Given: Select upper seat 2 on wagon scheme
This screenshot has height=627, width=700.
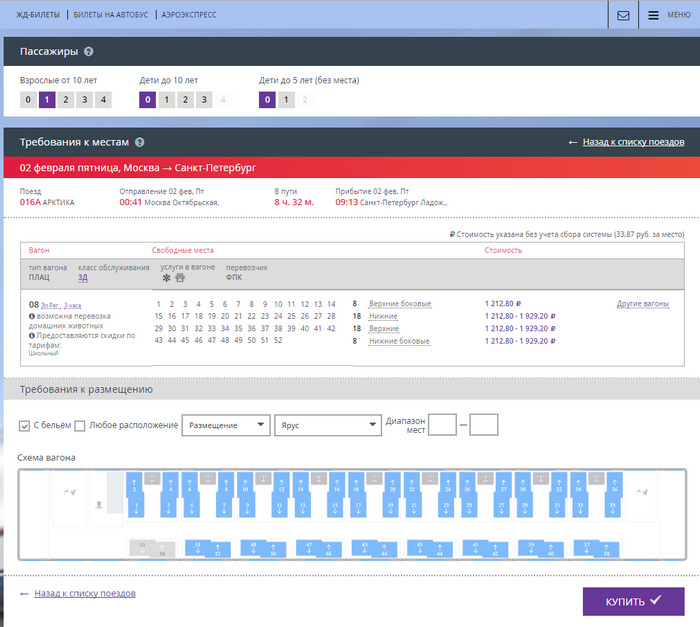Looking at the screenshot, I should point(134,485).
